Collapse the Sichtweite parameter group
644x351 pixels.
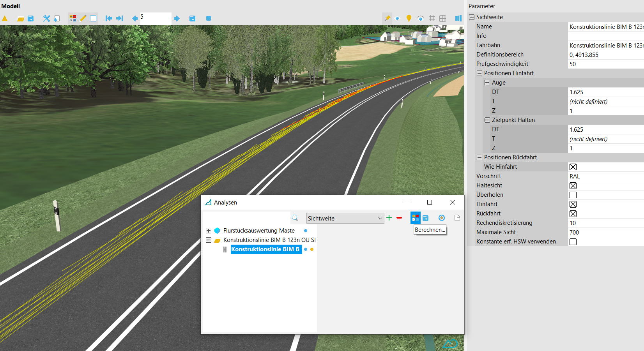(x=472, y=17)
